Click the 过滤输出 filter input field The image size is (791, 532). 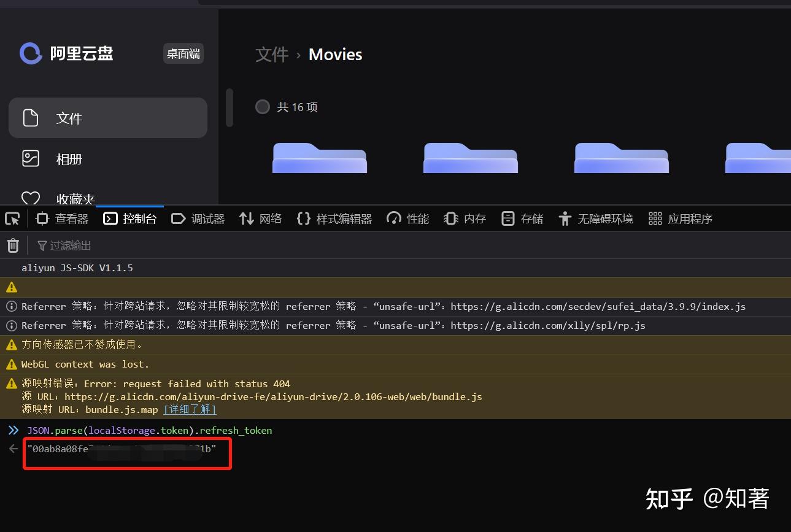[x=71, y=245]
